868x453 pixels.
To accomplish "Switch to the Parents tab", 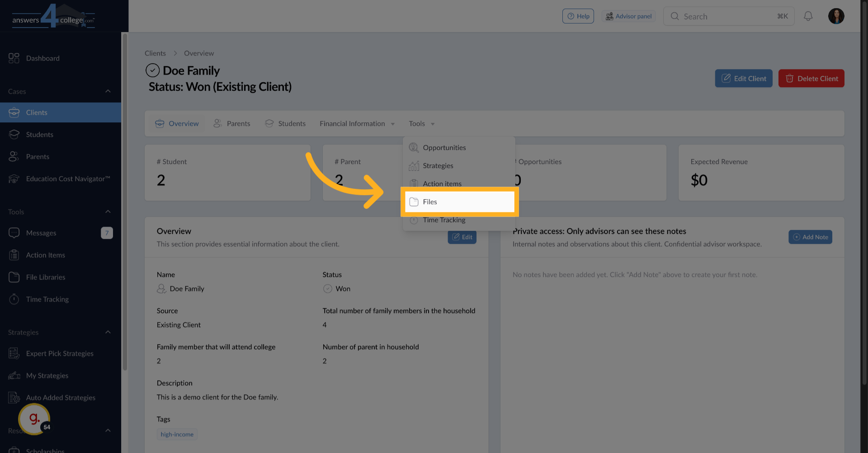I will click(x=232, y=124).
